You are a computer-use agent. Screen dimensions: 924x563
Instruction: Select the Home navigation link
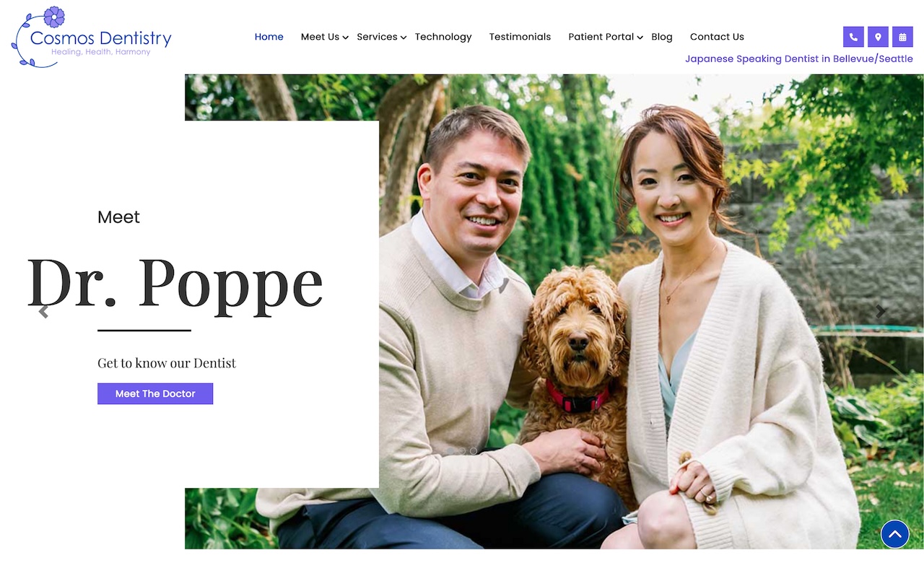point(269,37)
